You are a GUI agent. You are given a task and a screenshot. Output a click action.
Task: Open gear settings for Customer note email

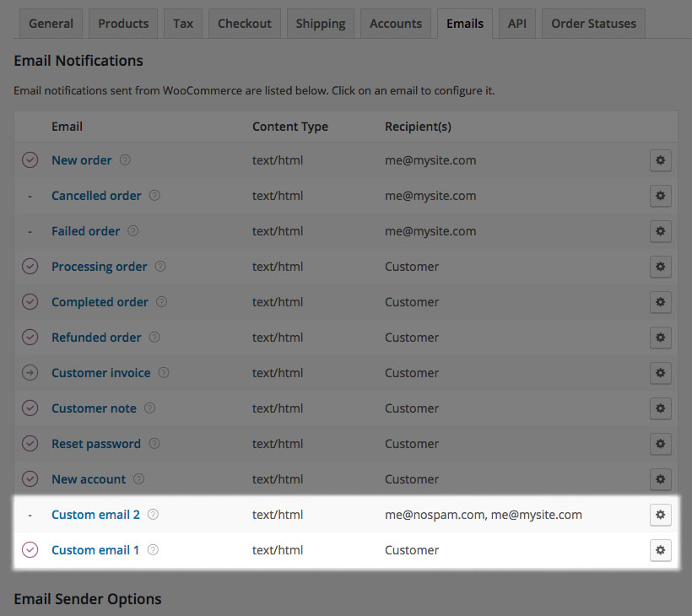tap(661, 408)
